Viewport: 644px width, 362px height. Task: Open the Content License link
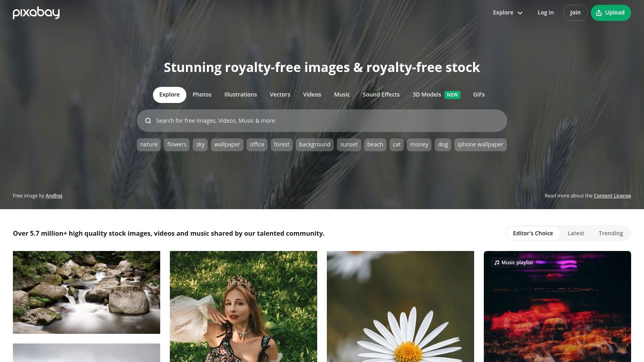[x=612, y=196]
